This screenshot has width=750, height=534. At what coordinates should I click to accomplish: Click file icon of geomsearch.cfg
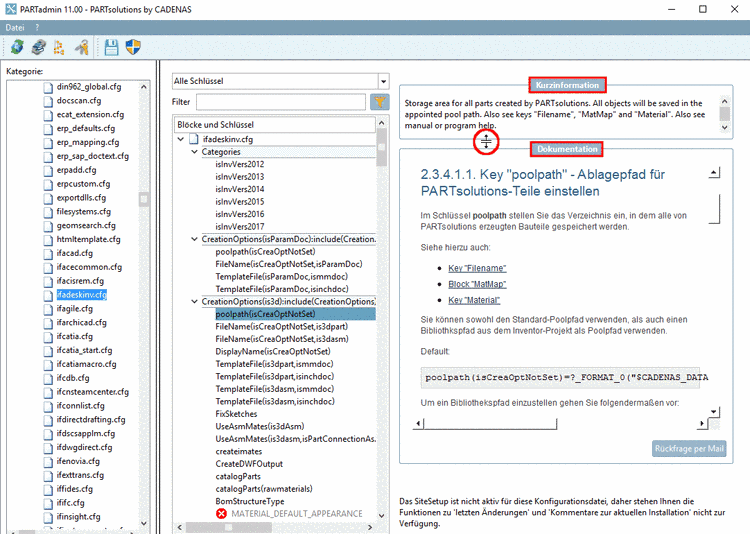48,226
